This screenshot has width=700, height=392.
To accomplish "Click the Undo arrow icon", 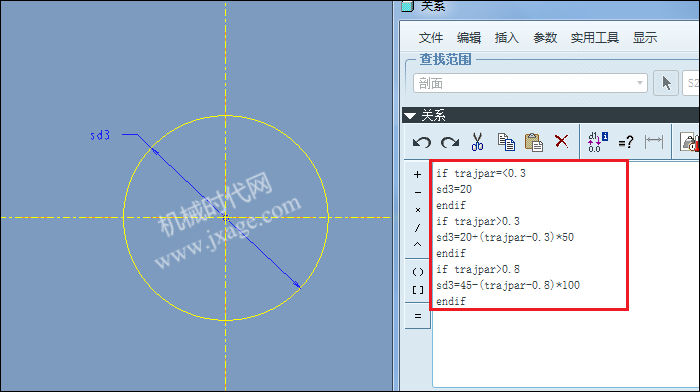I will (421, 142).
